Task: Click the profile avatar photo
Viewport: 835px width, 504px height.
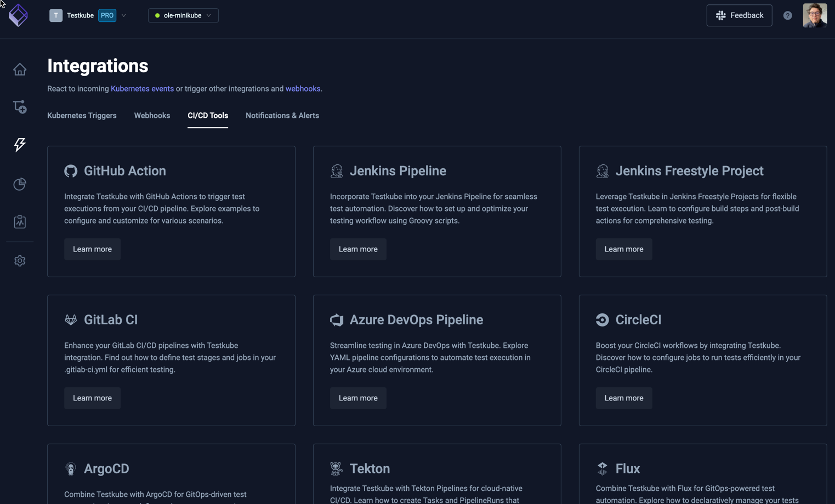Action: click(815, 15)
